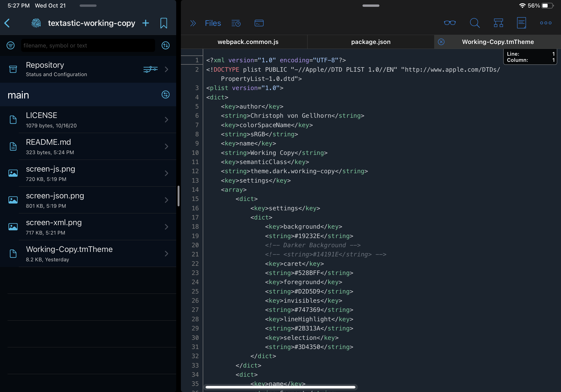Open screen-json.png details chevron
This screenshot has height=392, width=561.
click(x=166, y=200)
